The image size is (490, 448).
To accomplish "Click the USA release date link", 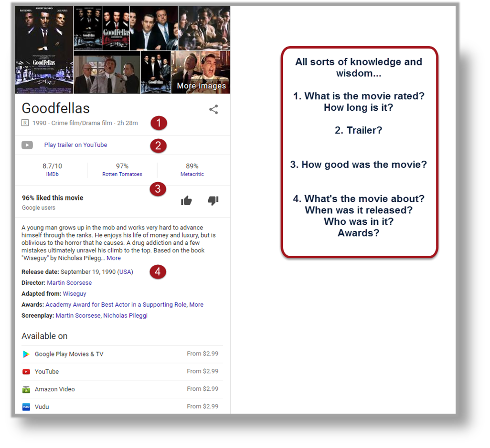I will (x=125, y=272).
